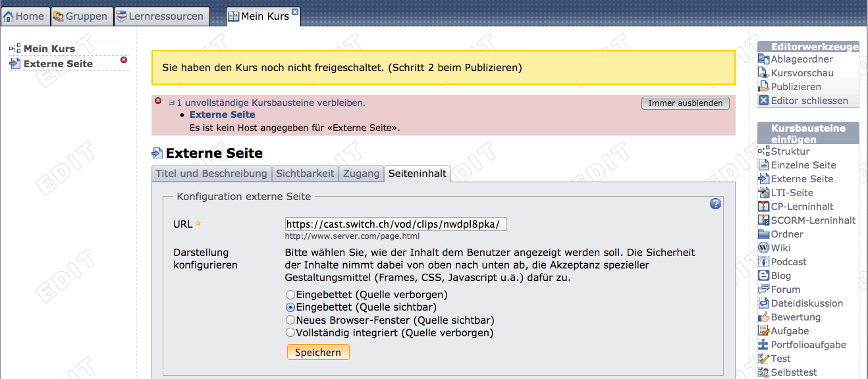Image resolution: width=868 pixels, height=379 pixels.
Task: Insert an Einzelne Seite element icon
Action: coord(763,165)
